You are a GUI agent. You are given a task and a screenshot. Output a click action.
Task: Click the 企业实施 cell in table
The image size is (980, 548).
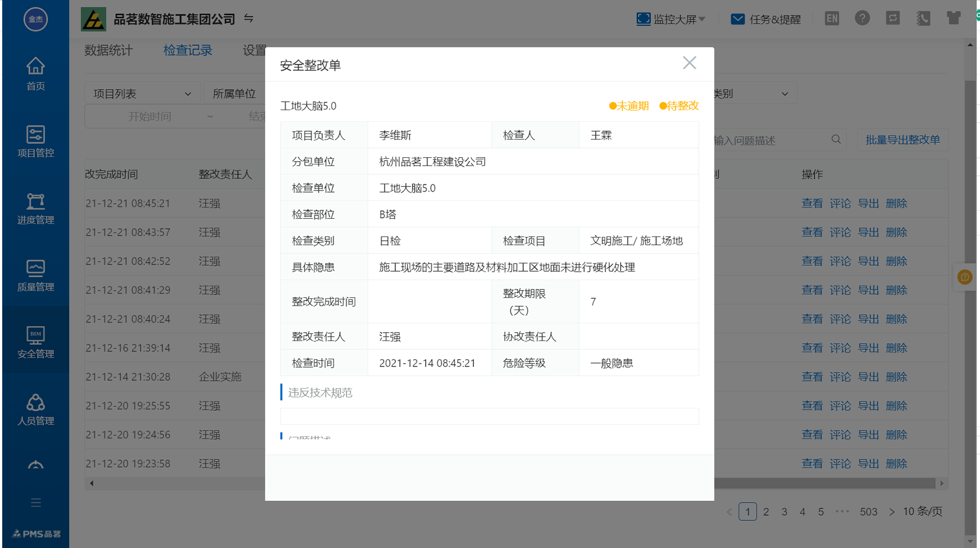(x=220, y=376)
